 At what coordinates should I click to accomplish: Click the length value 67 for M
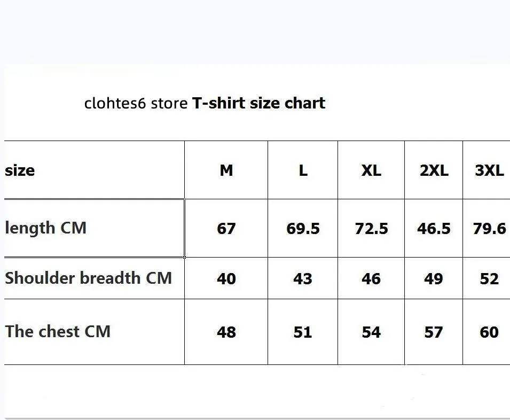pos(226,229)
